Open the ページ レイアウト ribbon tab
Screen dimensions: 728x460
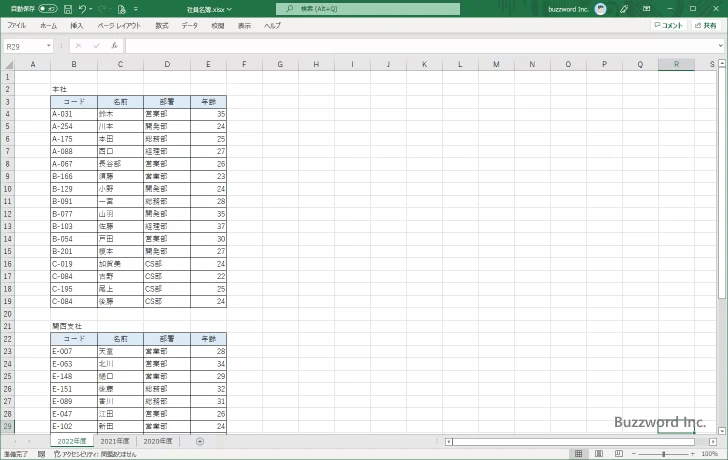(119, 26)
